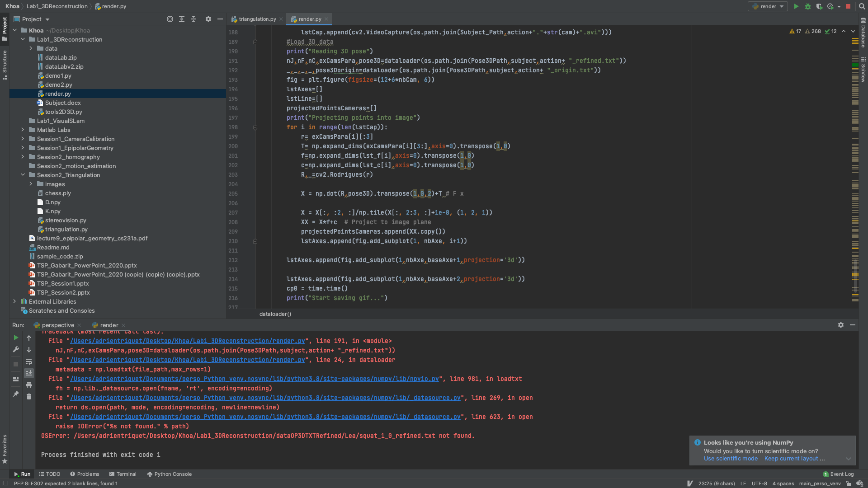Image resolution: width=868 pixels, height=488 pixels.
Task: Open render.py link for line 191
Action: tap(188, 341)
